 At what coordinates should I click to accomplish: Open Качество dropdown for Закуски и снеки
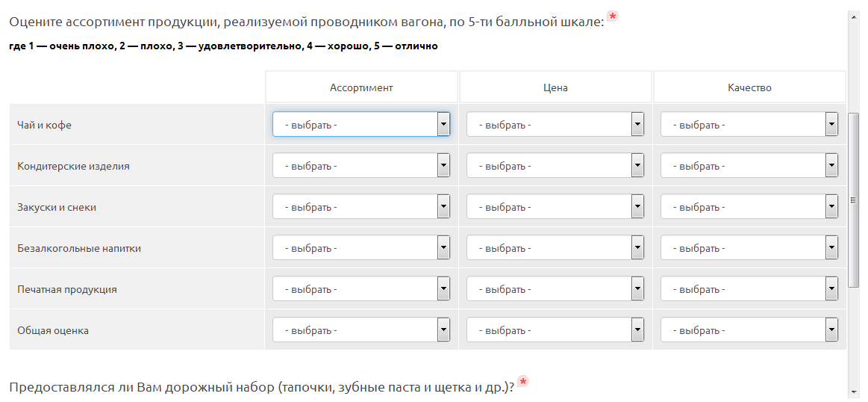click(x=749, y=207)
